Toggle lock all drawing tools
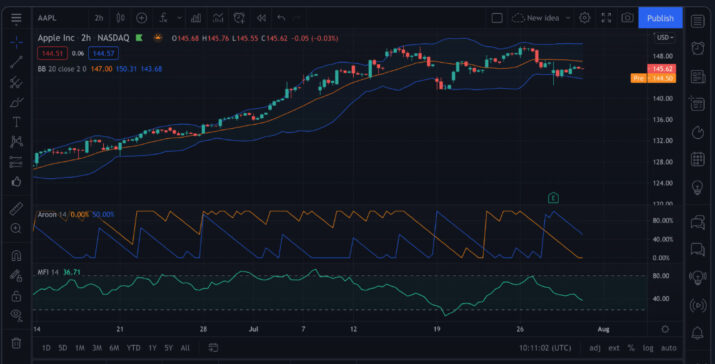This screenshot has height=364, width=715. 16,296
